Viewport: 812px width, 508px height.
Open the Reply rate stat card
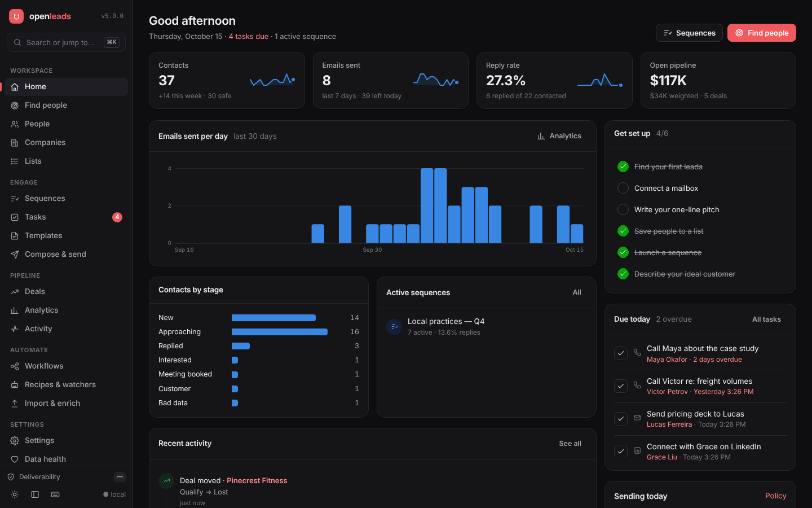(554, 81)
